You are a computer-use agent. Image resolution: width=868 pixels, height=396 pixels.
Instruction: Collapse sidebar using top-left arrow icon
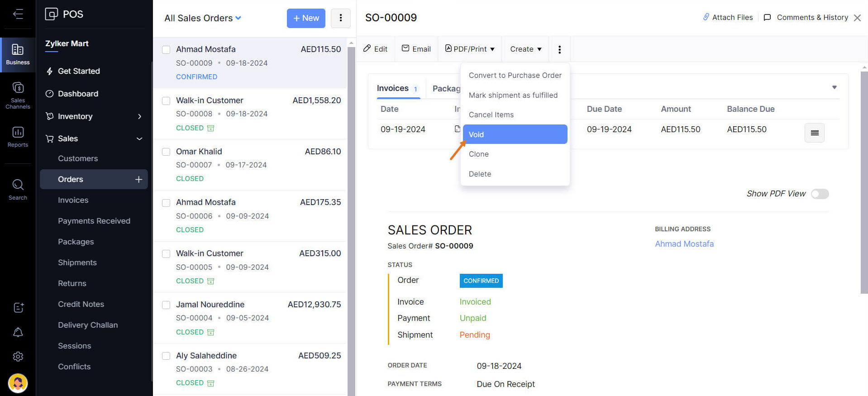coord(18,14)
